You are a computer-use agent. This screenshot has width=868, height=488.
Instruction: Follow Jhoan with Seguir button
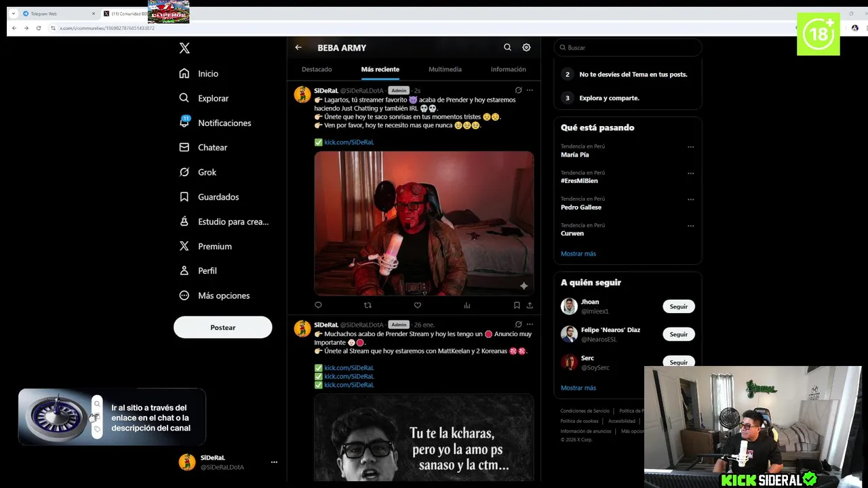[x=679, y=306]
